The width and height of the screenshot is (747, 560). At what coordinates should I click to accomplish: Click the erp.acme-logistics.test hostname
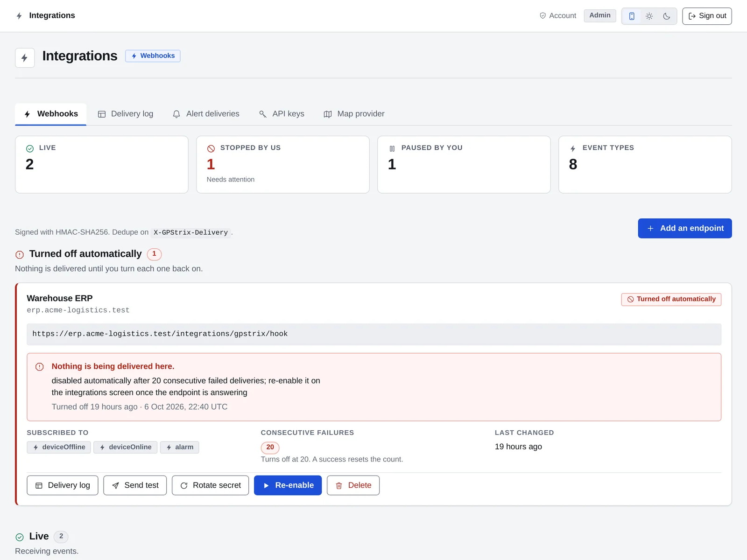tap(78, 310)
